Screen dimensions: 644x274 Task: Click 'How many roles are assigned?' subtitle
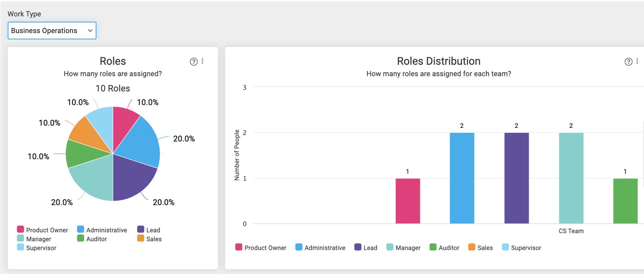113,74
